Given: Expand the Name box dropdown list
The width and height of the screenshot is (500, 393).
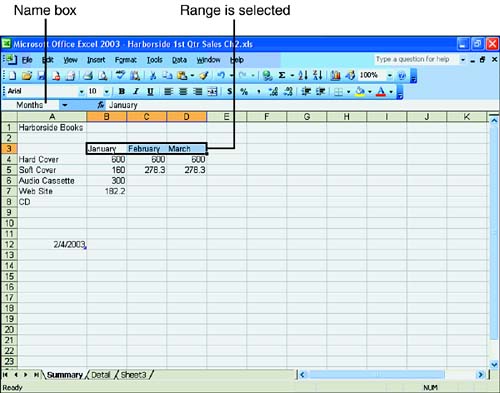Looking at the screenshot, I should pyautogui.click(x=65, y=105).
